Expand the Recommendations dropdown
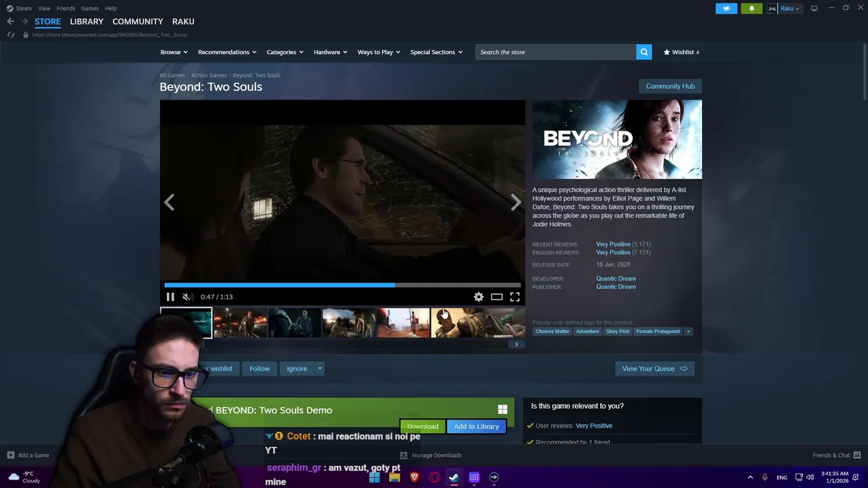Screen dimensions: 868x488 227,52
